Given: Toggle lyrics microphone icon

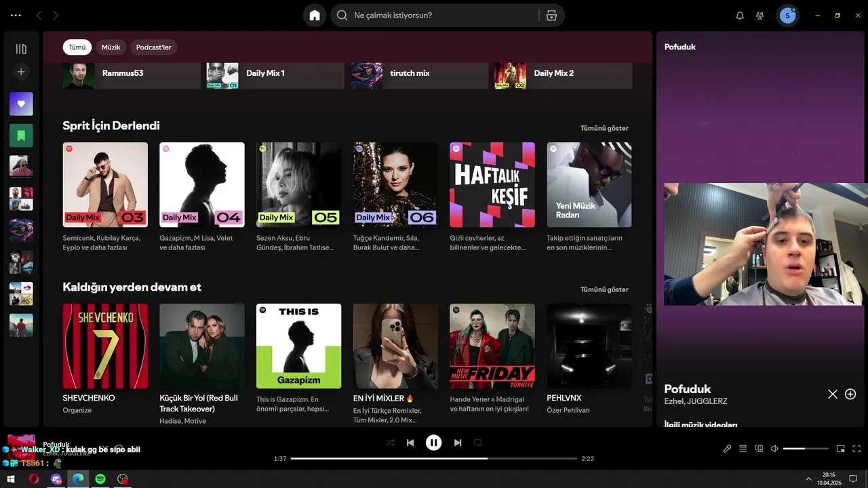Looking at the screenshot, I should (727, 449).
